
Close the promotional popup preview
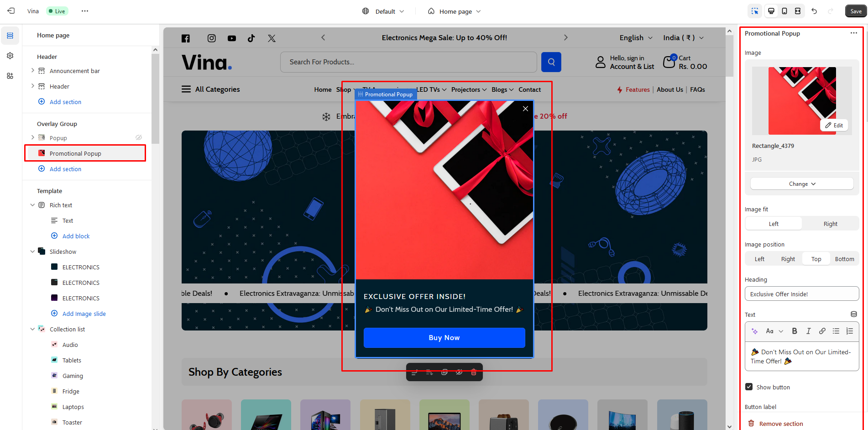click(525, 109)
